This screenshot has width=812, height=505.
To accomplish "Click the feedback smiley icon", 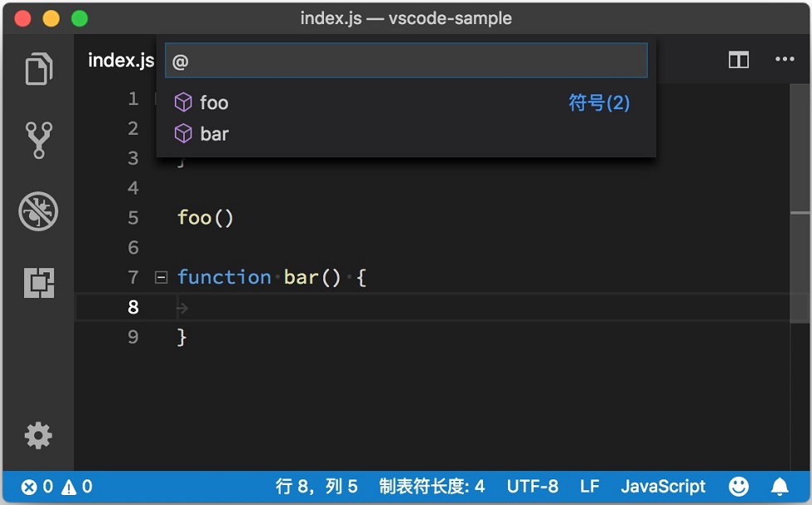I will coord(738,487).
